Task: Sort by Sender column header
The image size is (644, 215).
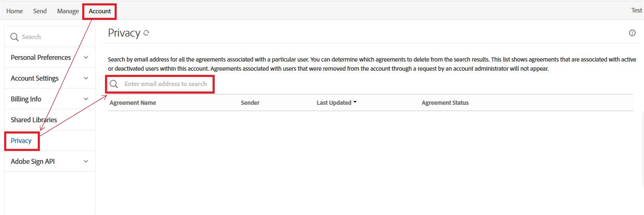Action: tap(250, 103)
